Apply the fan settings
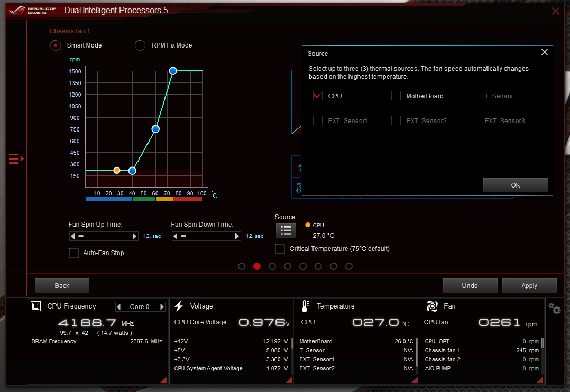The height and width of the screenshot is (392, 570). pos(529,286)
